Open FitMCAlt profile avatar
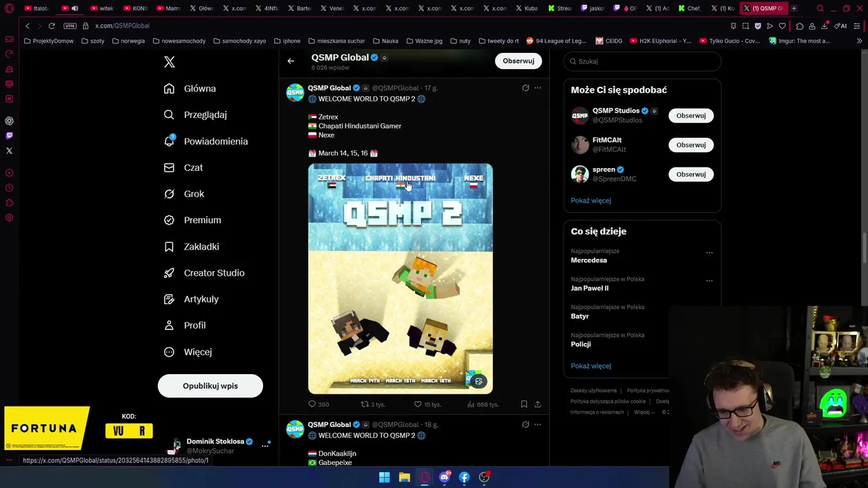This screenshot has height=488, width=868. pyautogui.click(x=580, y=145)
